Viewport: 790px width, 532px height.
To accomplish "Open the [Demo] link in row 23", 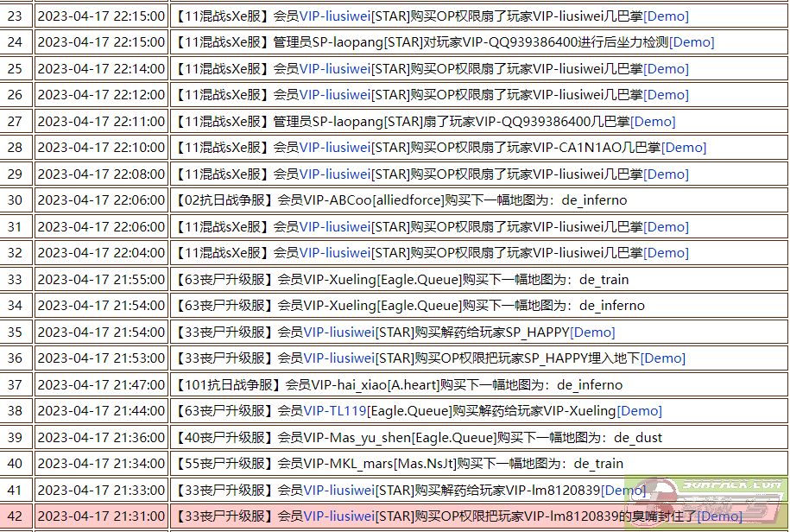I will [x=666, y=16].
